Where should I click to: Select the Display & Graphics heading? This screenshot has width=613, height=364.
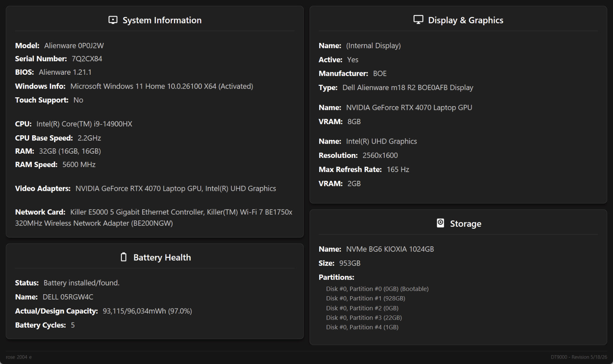point(465,20)
